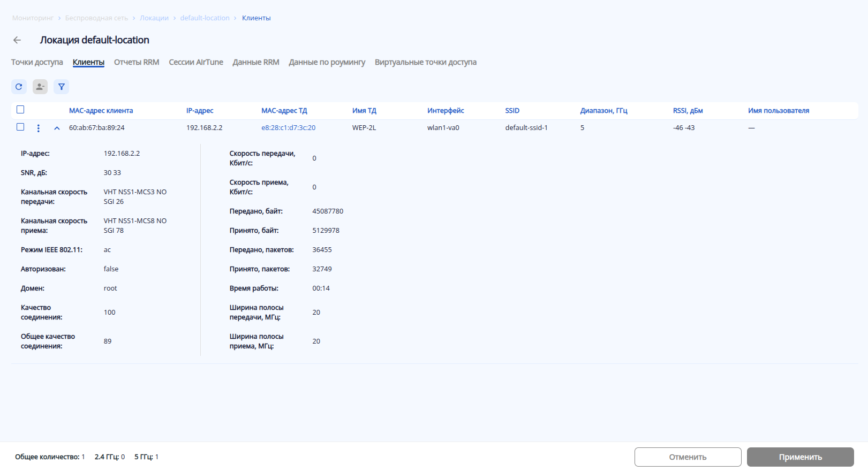This screenshot has height=472, width=868.
Task: Click the Мониторинг breadcrumb
Action: [33, 18]
